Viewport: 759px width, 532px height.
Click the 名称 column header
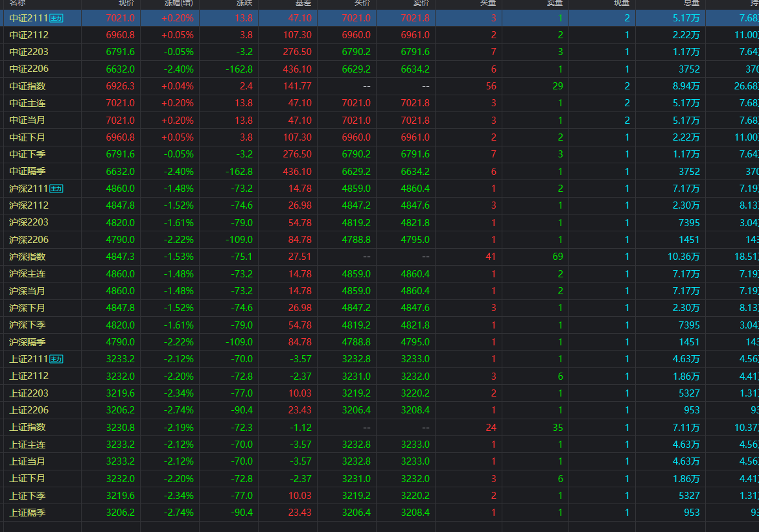click(18, 3)
